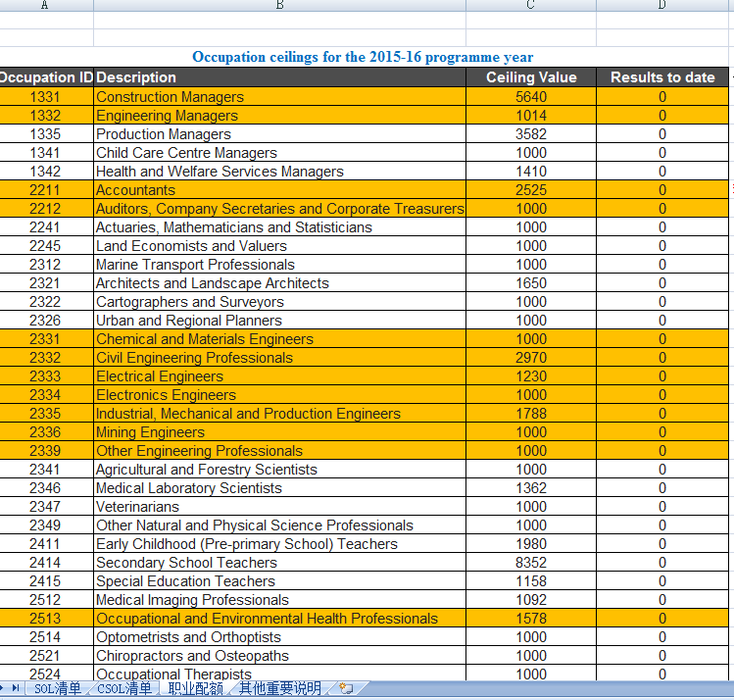The height and width of the screenshot is (700, 734).
Task: Select ceiling value 2525 for Accountants
Action: pyautogui.click(x=531, y=190)
